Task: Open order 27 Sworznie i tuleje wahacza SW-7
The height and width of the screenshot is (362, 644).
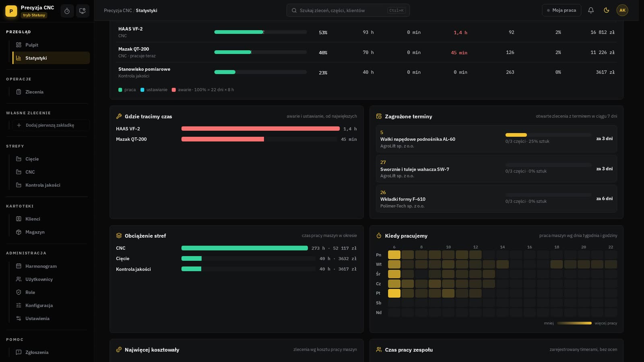Action: (x=496, y=169)
